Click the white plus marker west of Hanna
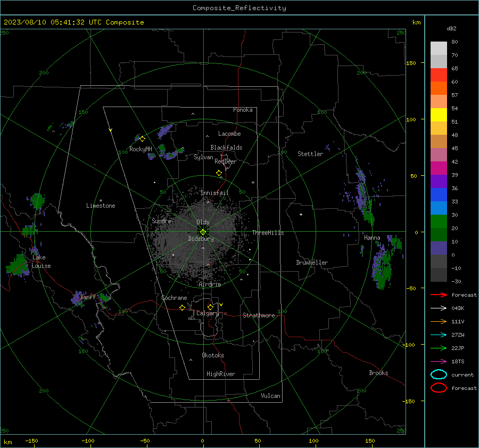The width and height of the screenshot is (479, 448). (x=301, y=214)
